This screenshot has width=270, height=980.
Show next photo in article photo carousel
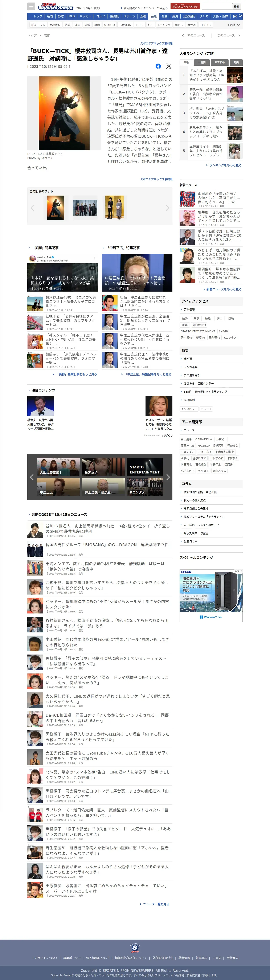167,208
